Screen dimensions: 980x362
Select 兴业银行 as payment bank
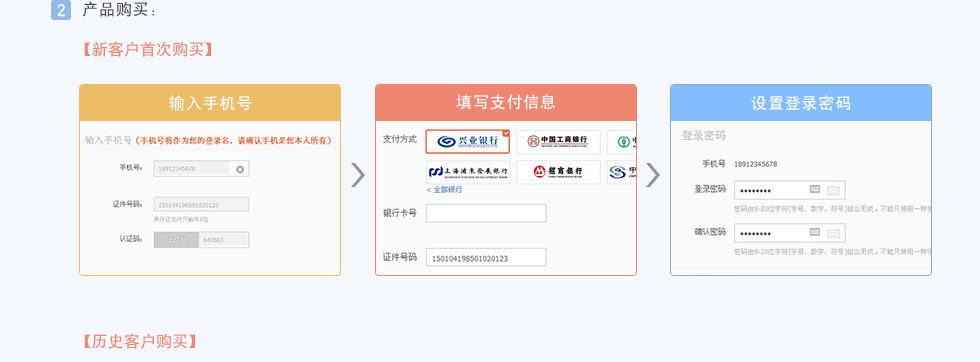point(468,142)
